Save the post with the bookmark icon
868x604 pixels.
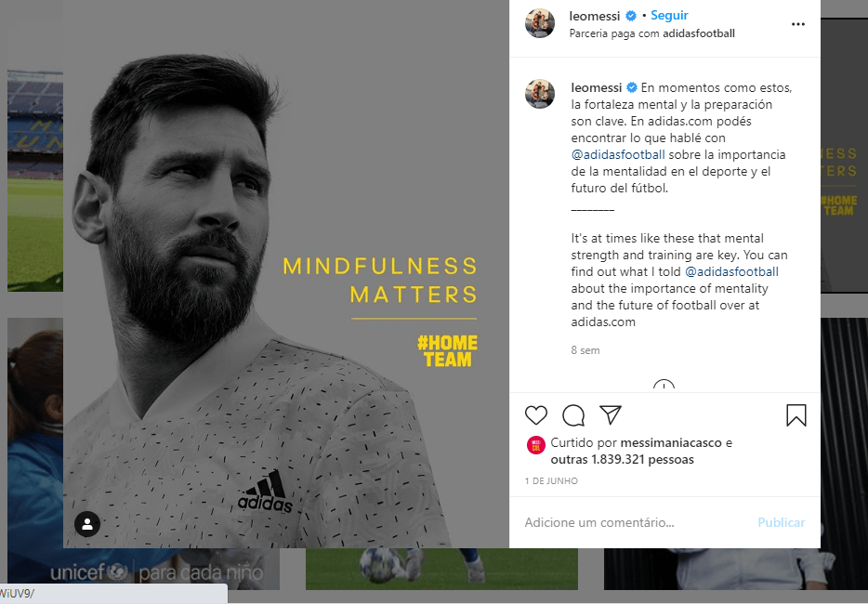tap(796, 415)
